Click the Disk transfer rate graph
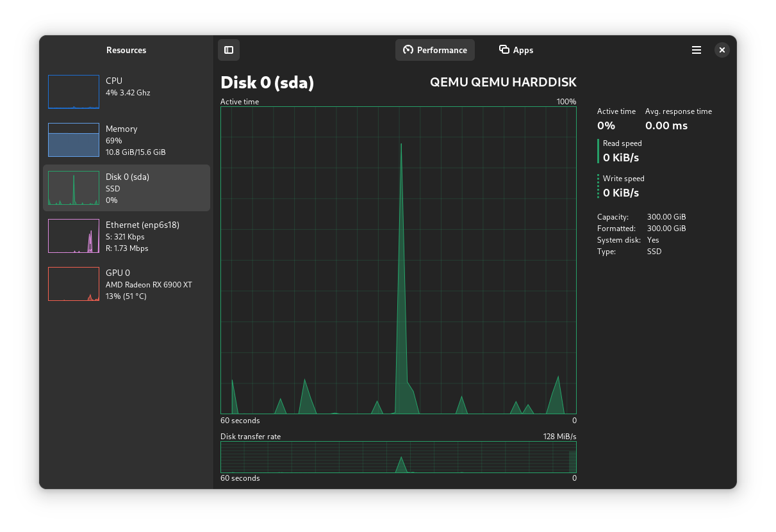Screen dimensions: 776x532 tap(398, 457)
